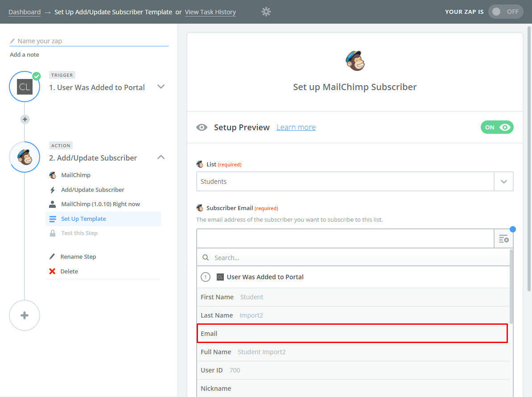Image resolution: width=532 pixels, height=397 pixels.
Task: Click Add a note link
Action: [x=25, y=54]
